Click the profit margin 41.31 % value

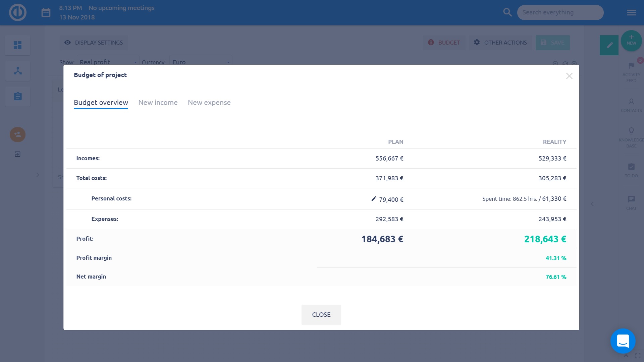pos(556,258)
